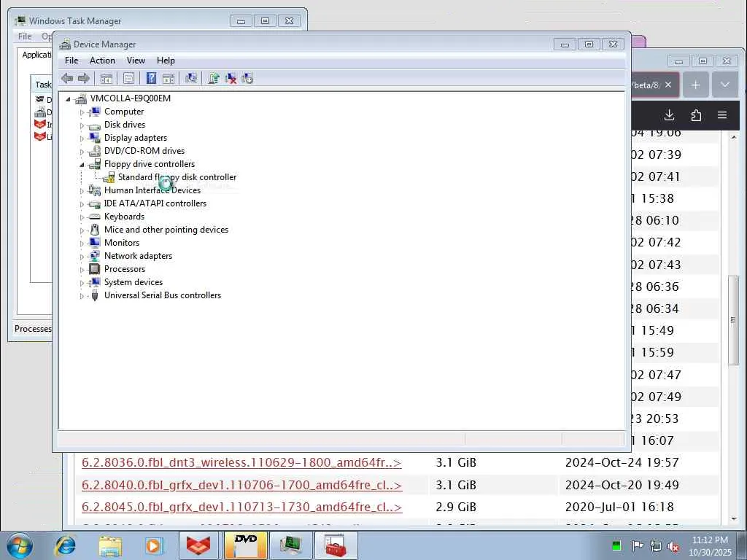Screen dimensions: 747x560
Task: Click the date 2024-Oct-24 19:57
Action: pos(622,462)
